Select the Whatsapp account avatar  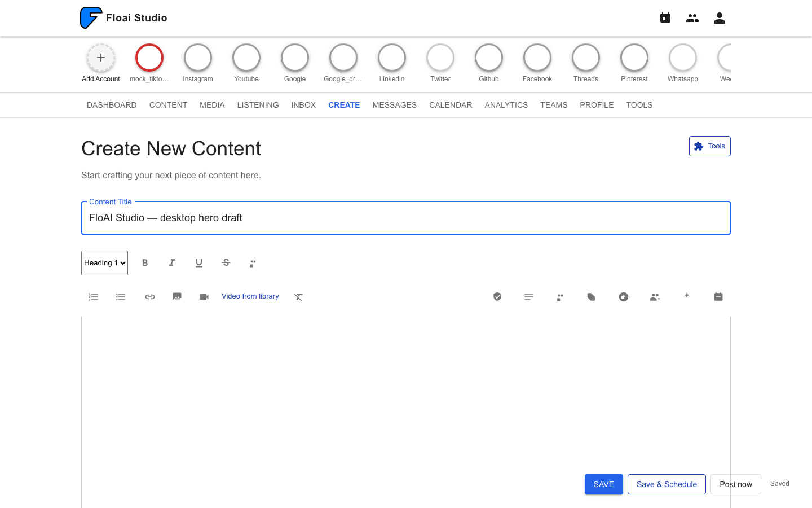pos(683,58)
